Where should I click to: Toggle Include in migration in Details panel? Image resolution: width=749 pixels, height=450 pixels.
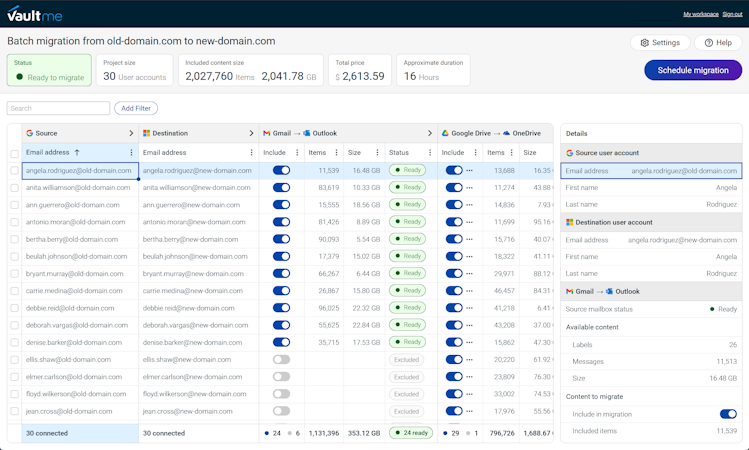[x=728, y=414]
